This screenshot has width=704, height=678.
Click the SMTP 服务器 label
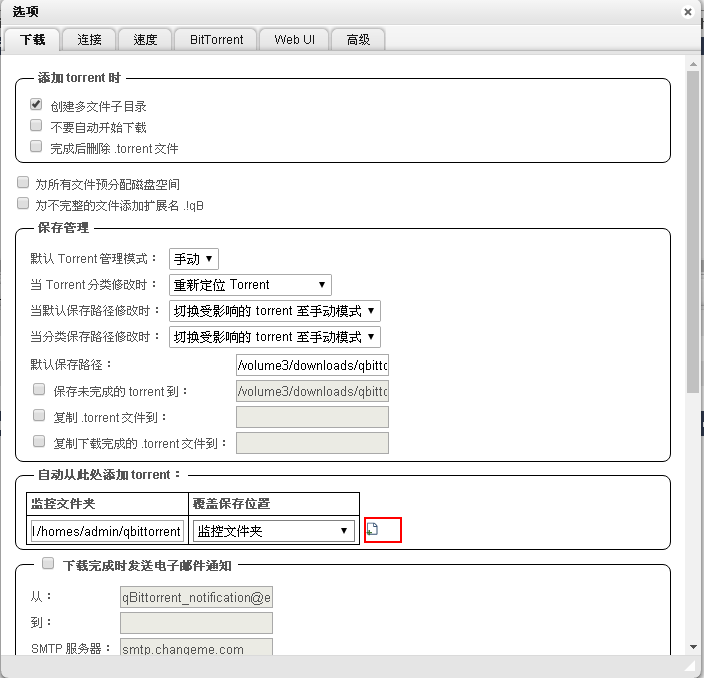[70, 648]
